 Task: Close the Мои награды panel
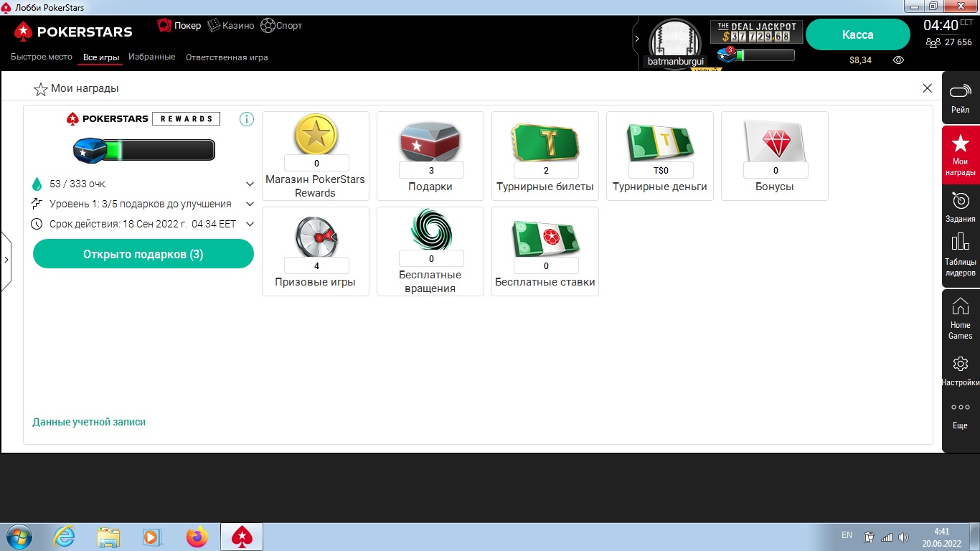tap(927, 88)
